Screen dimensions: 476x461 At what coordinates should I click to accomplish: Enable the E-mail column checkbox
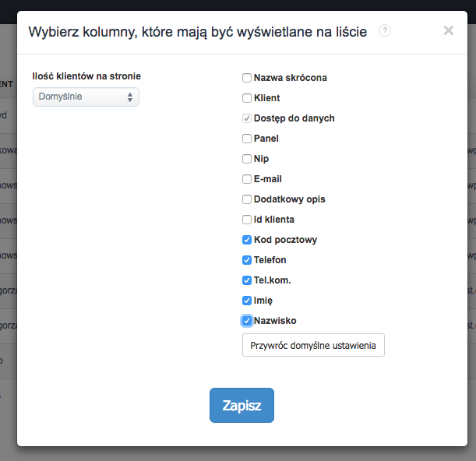coord(247,179)
